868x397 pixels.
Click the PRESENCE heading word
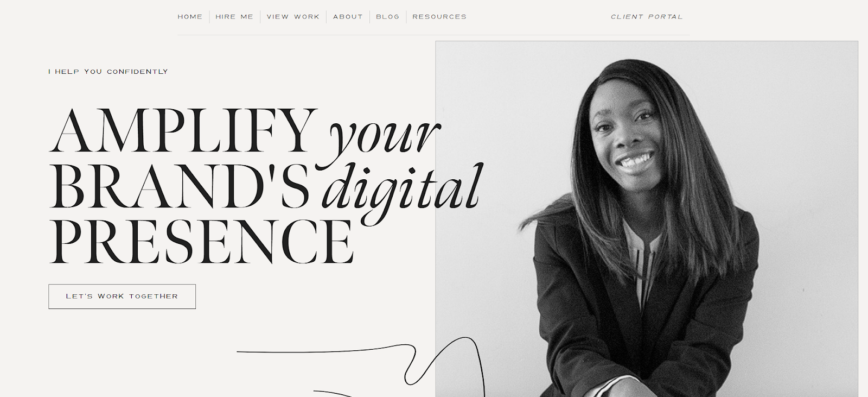pyautogui.click(x=202, y=242)
